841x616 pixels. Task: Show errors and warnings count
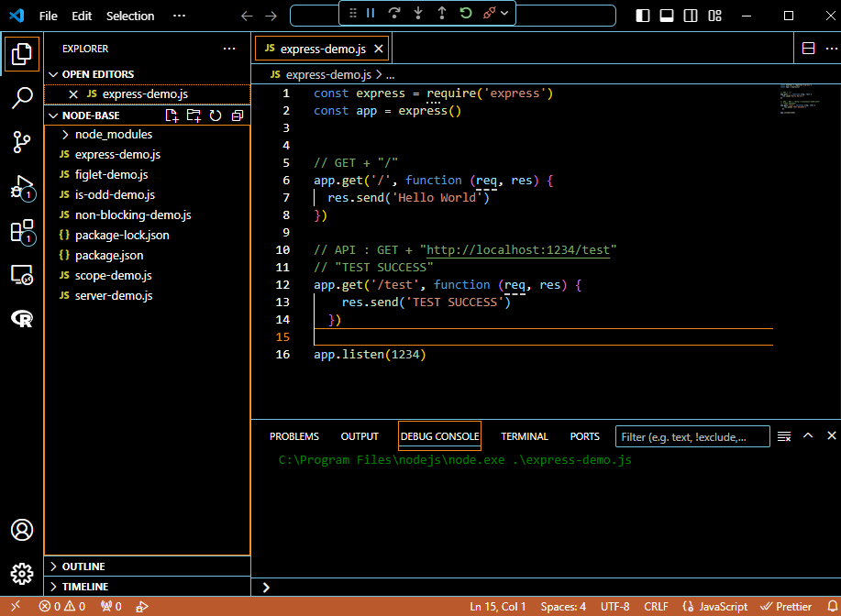pyautogui.click(x=62, y=606)
